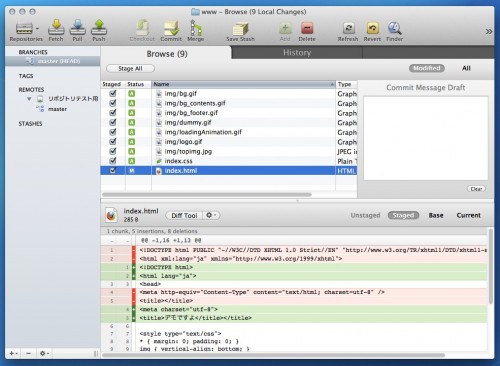Viewport: 500px width, 366px height.
Task: Click the Push toolbar icon
Action: pos(99,27)
